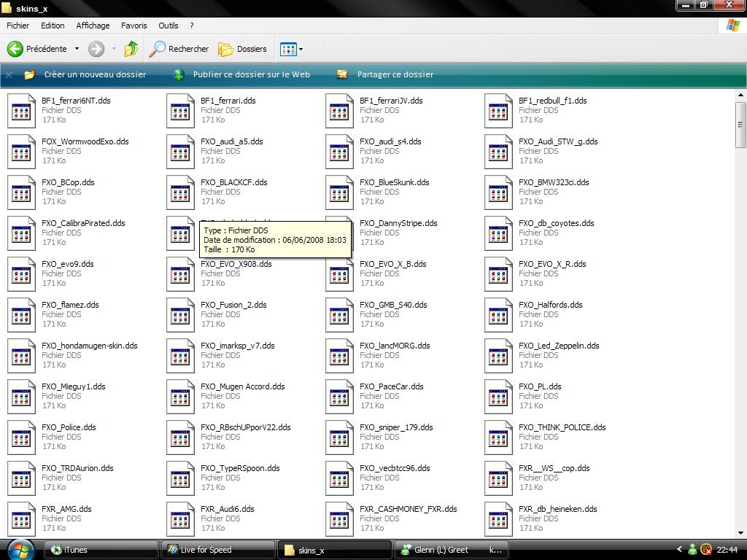The width and height of the screenshot is (747, 560).
Task: Select FXO_BlueSkunk.dds file icon
Action: [x=340, y=192]
